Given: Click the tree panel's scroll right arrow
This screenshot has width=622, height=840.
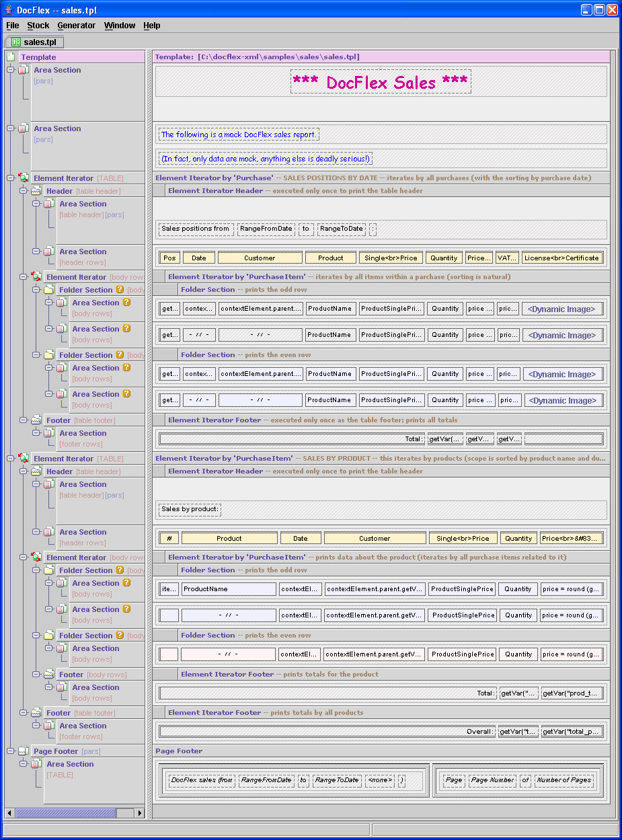Looking at the screenshot, I should [x=140, y=813].
